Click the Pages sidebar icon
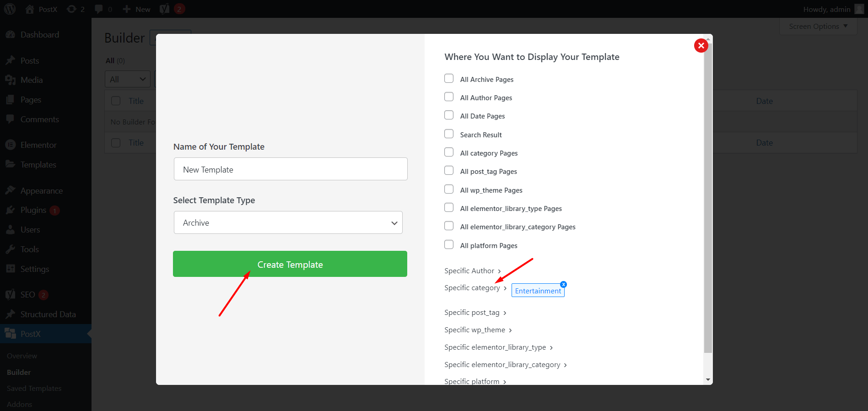Viewport: 868px width, 411px height. [x=10, y=100]
